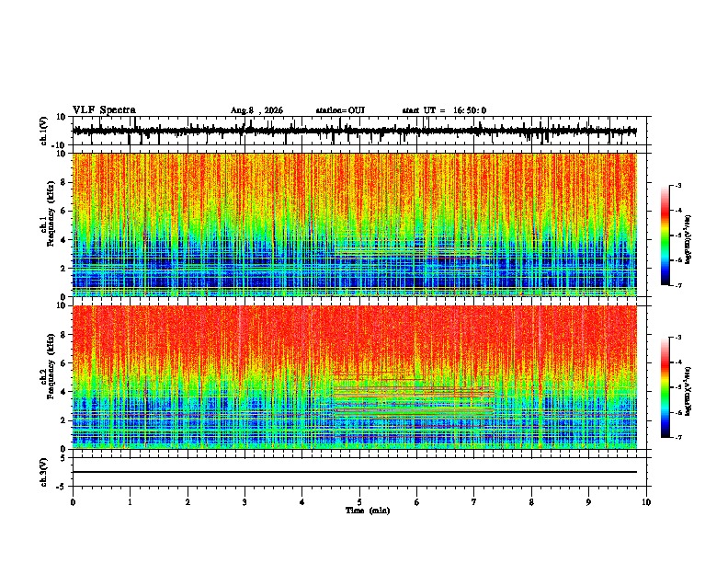Select the date text "Aug.8 , 2026"

pyautogui.click(x=256, y=110)
